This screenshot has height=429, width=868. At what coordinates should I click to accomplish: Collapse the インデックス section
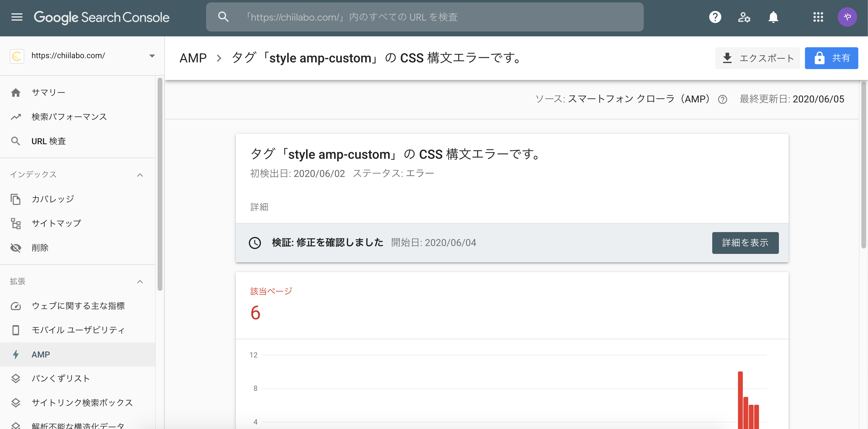140,175
